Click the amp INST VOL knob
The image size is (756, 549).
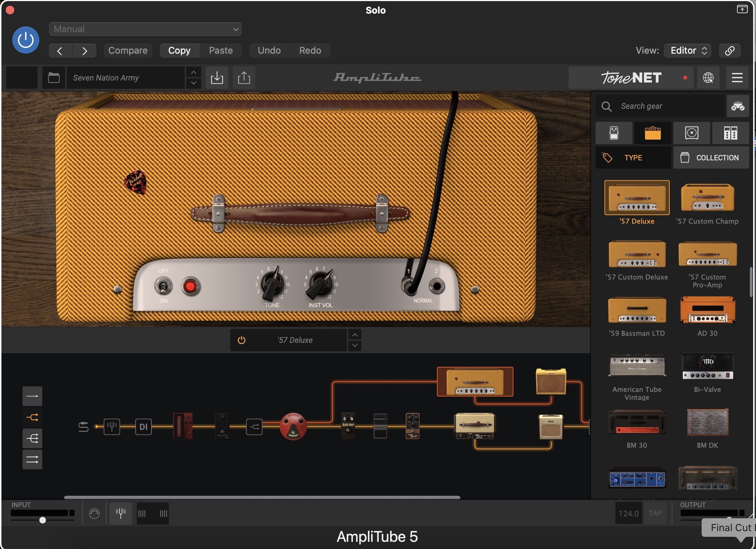pyautogui.click(x=320, y=284)
